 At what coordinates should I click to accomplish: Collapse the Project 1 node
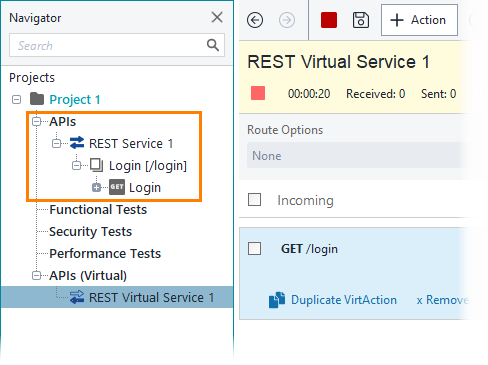(x=16, y=99)
